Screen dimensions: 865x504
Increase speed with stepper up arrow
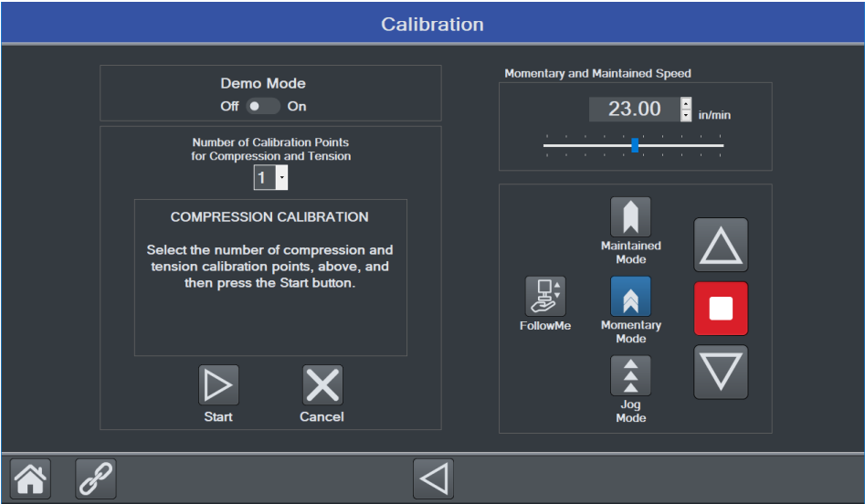pos(687,103)
